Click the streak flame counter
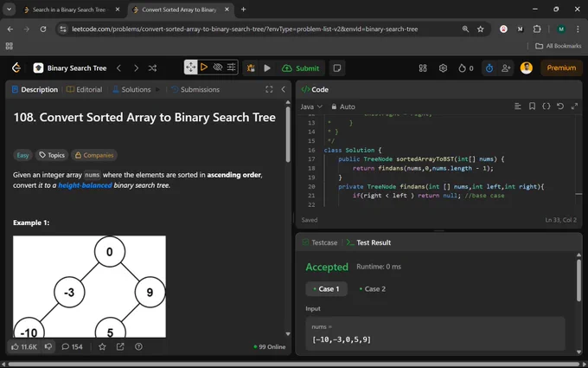This screenshot has height=368, width=588. coord(466,68)
